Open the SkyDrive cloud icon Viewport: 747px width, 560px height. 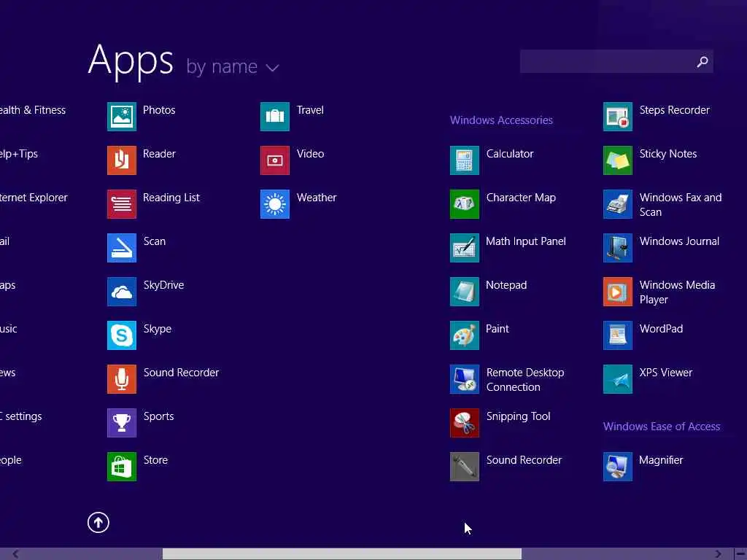coord(122,292)
